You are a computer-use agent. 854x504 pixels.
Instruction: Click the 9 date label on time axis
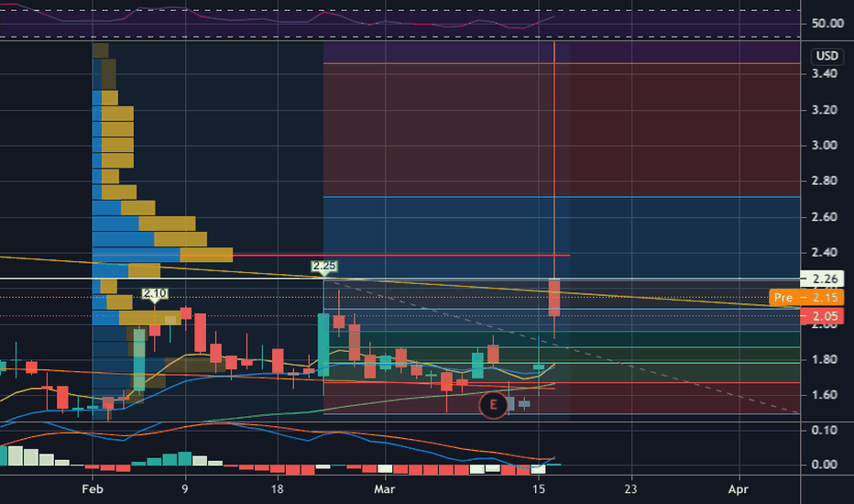(184, 488)
